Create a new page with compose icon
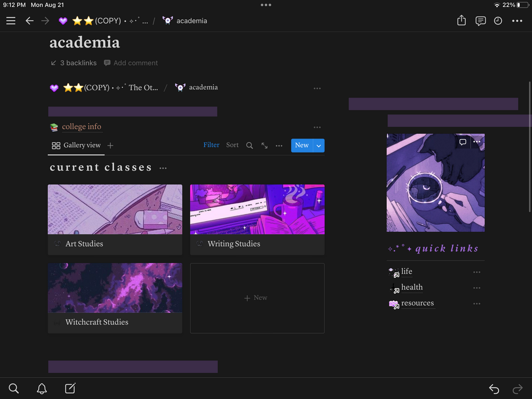Image resolution: width=532 pixels, height=399 pixels. 70,388
